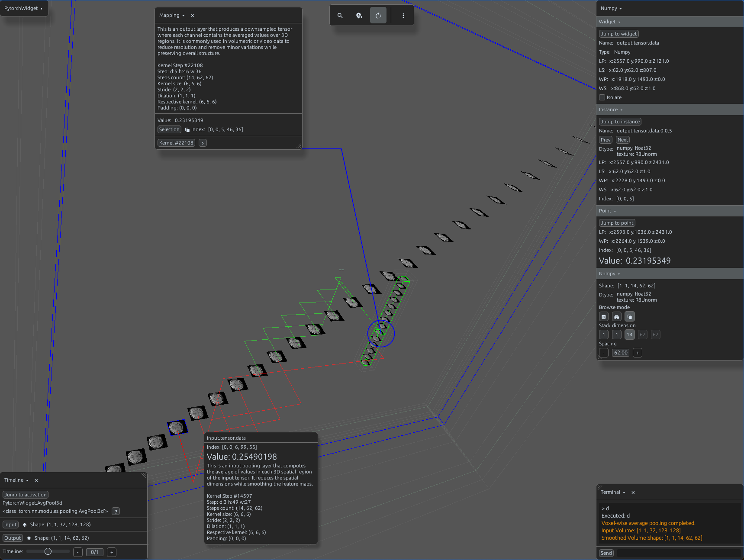Screen dimensions: 744x560
Task: Enable the Isolate checkbox
Action: pos(602,97)
